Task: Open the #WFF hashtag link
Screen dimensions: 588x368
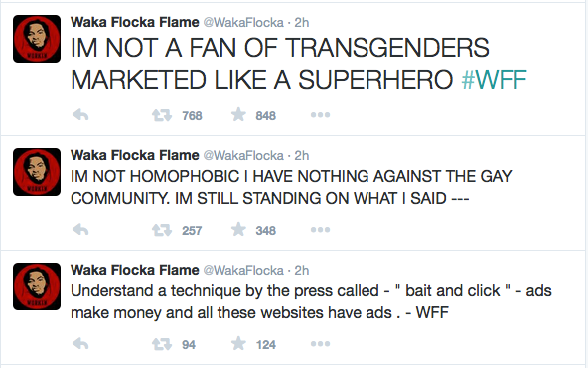Action: [495, 80]
